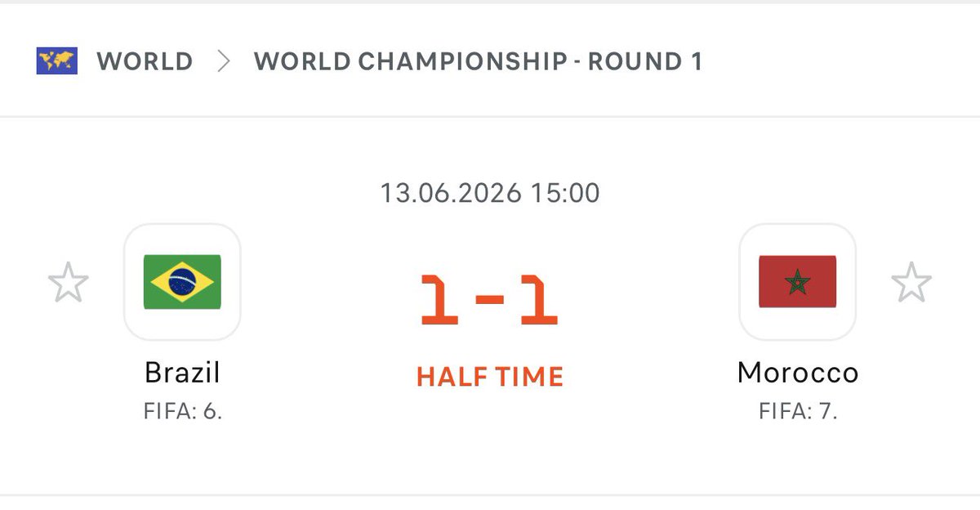
Task: Toggle favorite star next to Brazil
Action: tap(69, 283)
